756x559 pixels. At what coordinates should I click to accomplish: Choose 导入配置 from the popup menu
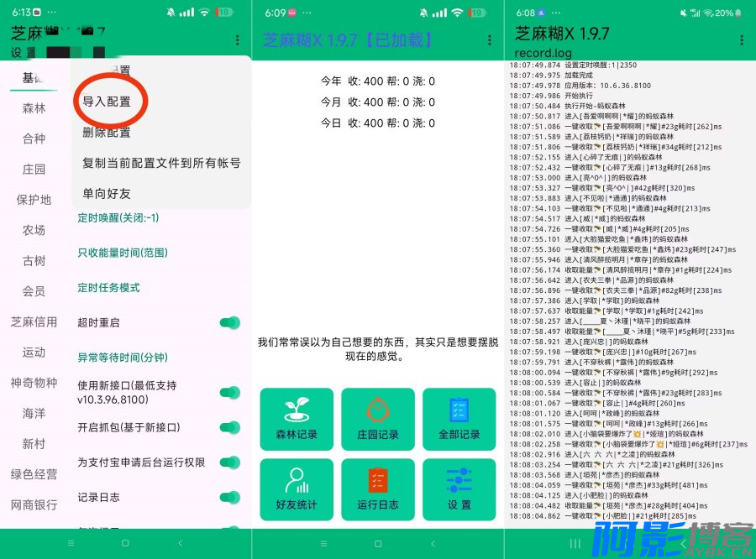click(x=107, y=102)
